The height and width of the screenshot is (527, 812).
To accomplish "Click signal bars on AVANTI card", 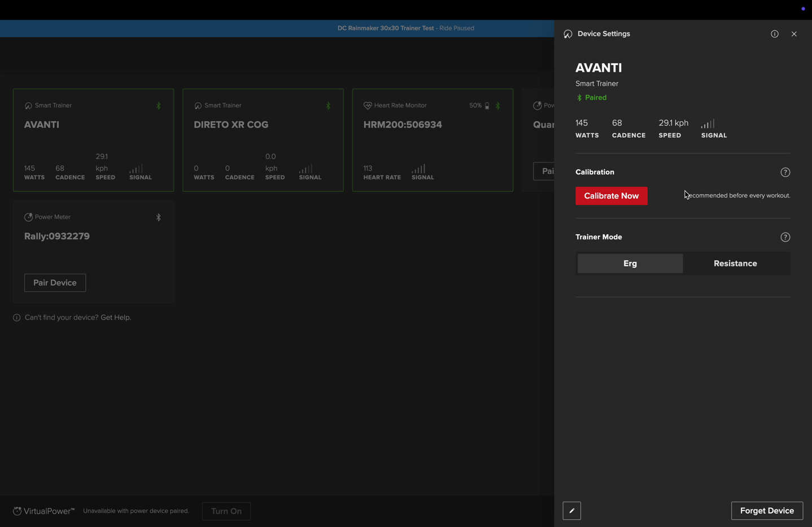I will click(x=136, y=169).
